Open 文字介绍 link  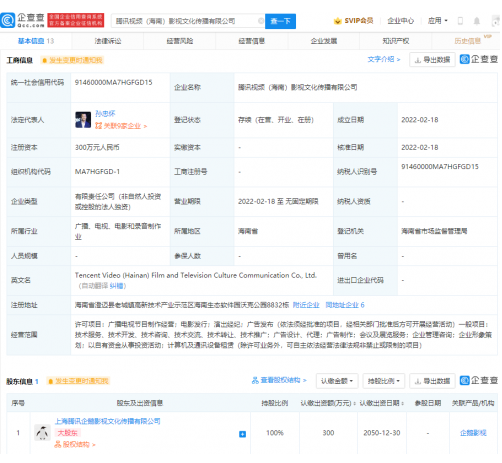[x=384, y=59]
